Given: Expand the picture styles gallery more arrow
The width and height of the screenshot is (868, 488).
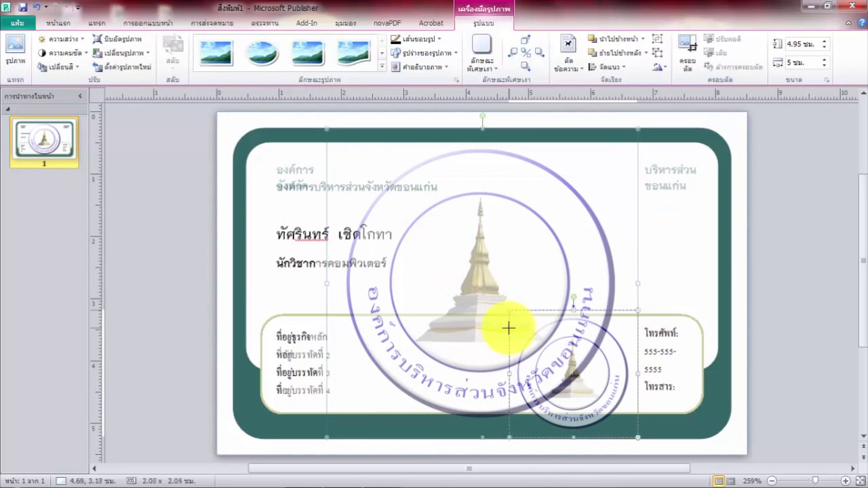Looking at the screenshot, I should [382, 66].
